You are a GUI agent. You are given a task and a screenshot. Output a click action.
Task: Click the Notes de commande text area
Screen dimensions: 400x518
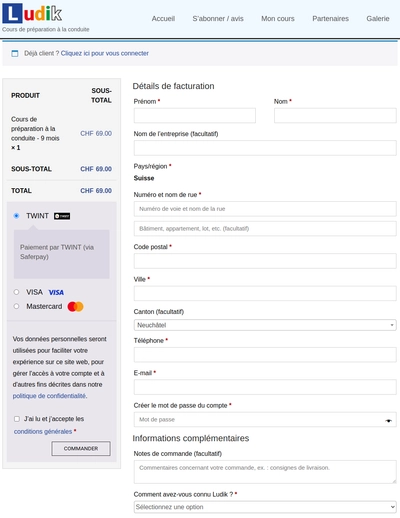(x=265, y=472)
